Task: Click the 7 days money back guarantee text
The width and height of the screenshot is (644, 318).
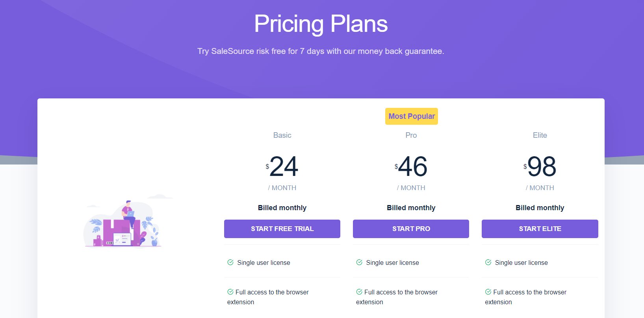Action: [321, 51]
